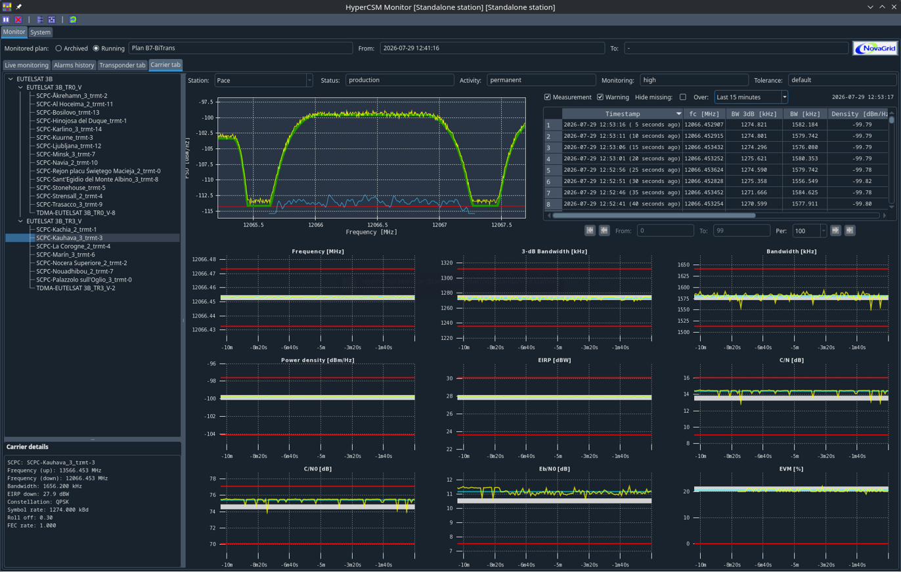This screenshot has width=901, height=588.
Task: Select SCPC-Al Hoceima_2_trmt-11 carrier
Action: point(75,104)
